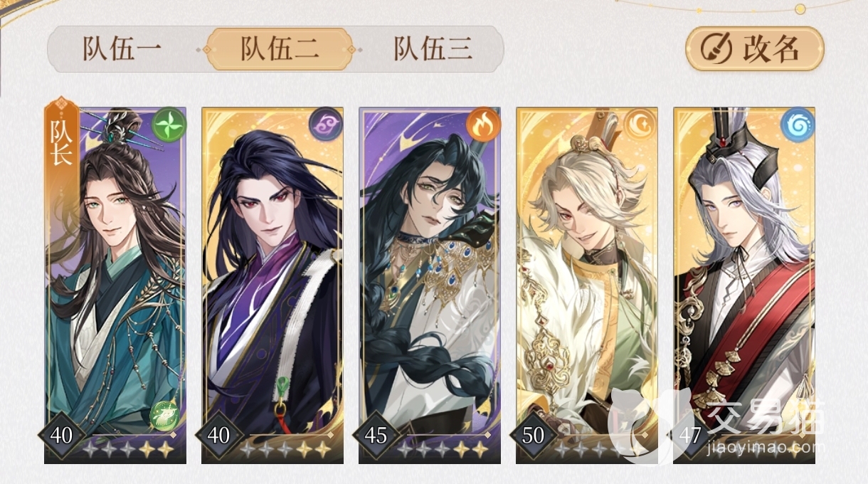Click the level 50 diamond badge
This screenshot has width=868, height=484.
coord(533,435)
